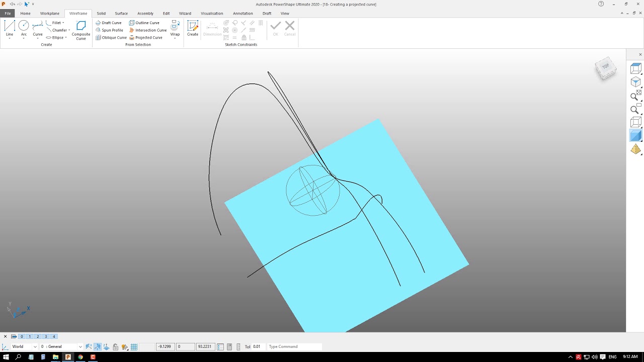Toggle level 3 button
This screenshot has height=362, width=644.
[x=46, y=336]
